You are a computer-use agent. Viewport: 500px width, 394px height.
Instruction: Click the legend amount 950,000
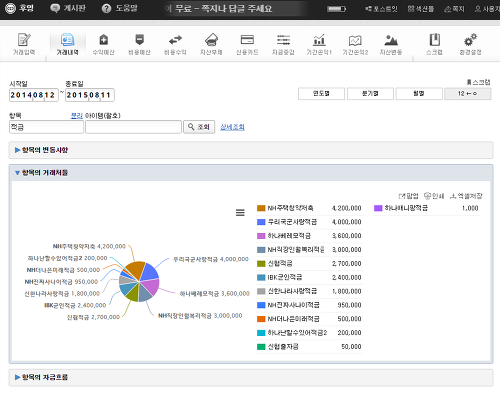(349, 305)
